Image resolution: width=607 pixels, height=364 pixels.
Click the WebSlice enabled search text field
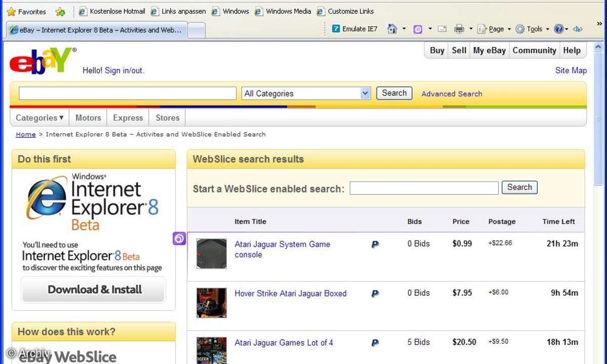pyautogui.click(x=424, y=188)
